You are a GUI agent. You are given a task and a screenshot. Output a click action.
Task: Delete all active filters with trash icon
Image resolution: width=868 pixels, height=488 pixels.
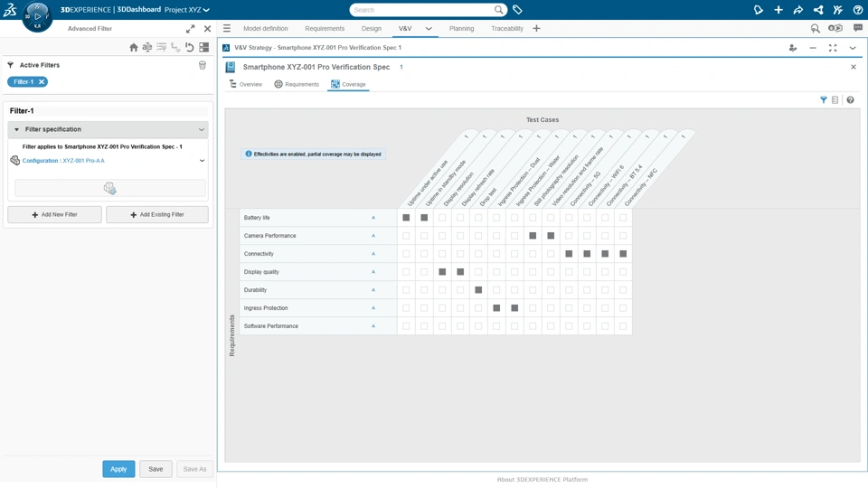(202, 65)
